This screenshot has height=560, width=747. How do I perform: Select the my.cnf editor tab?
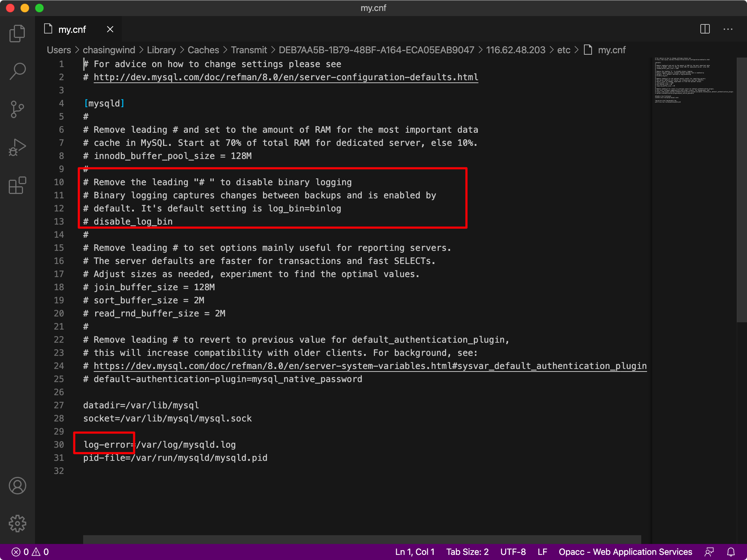[x=72, y=30]
